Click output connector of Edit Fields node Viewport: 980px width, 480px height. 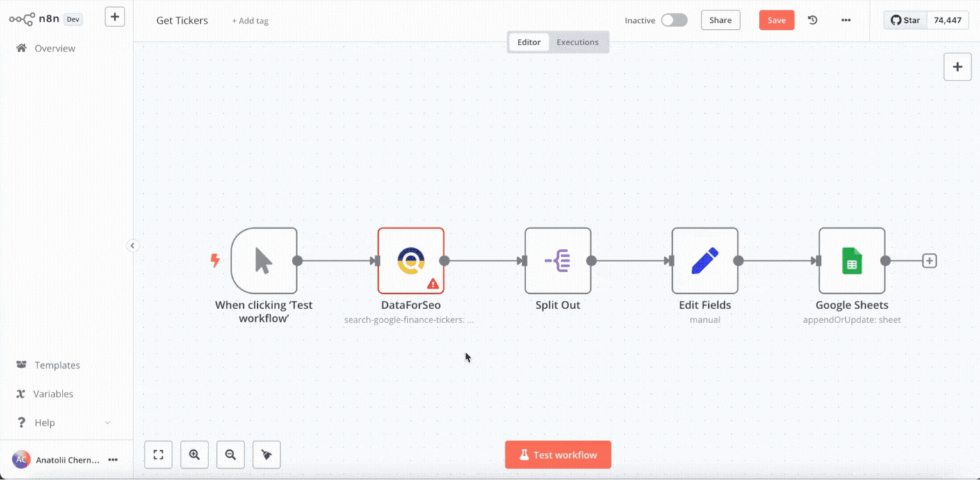tap(738, 261)
